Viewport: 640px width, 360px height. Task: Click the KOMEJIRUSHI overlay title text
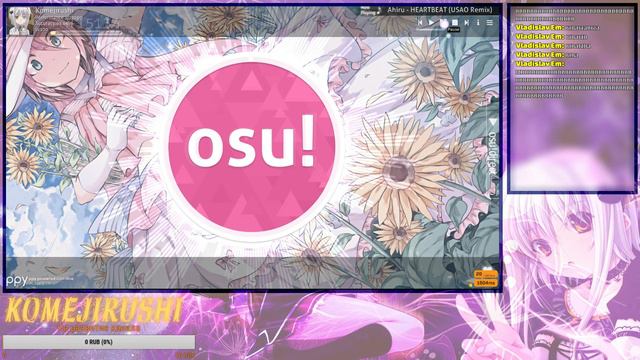94,310
